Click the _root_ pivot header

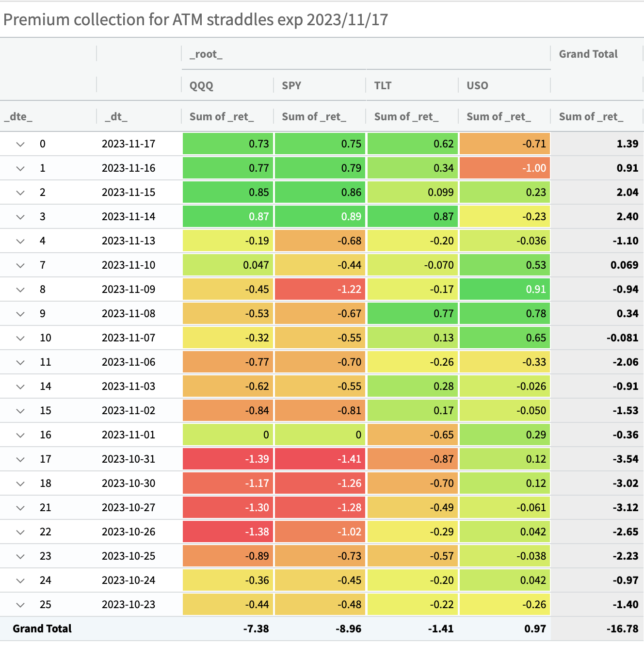pyautogui.click(x=206, y=54)
